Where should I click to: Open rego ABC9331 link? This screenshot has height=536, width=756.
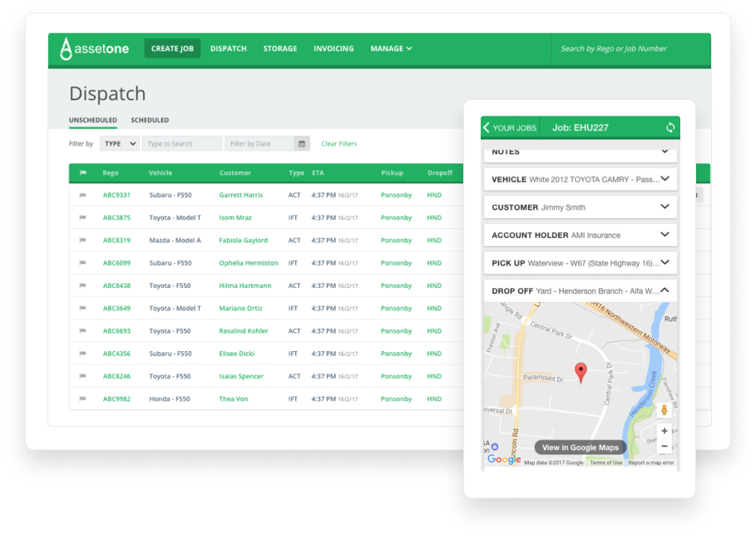click(116, 196)
